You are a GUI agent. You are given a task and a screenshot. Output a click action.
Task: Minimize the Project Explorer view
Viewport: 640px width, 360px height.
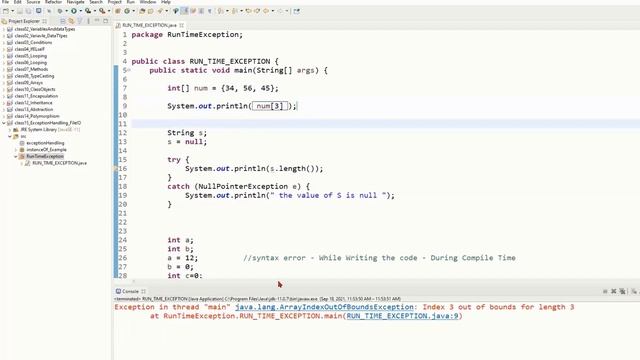[97, 21]
